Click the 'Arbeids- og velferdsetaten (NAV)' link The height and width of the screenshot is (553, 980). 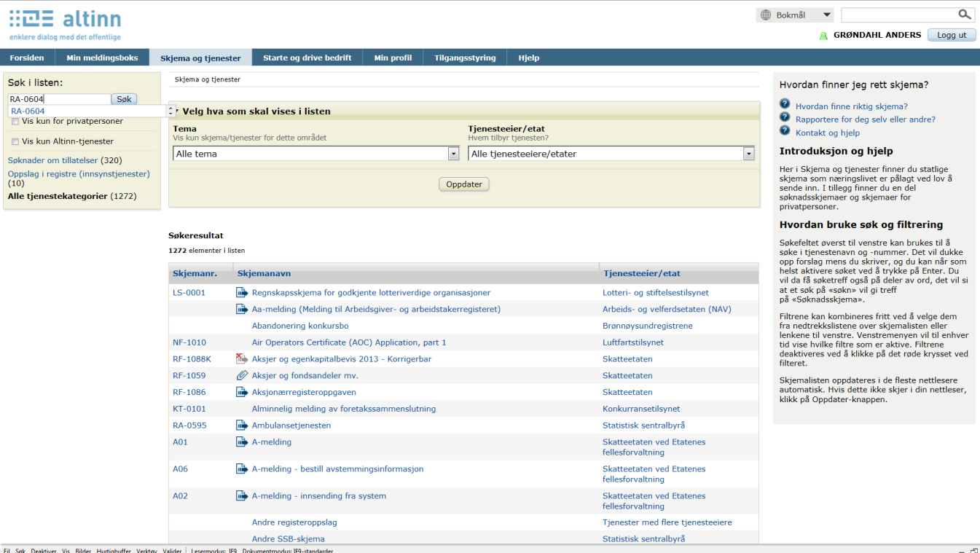point(667,309)
